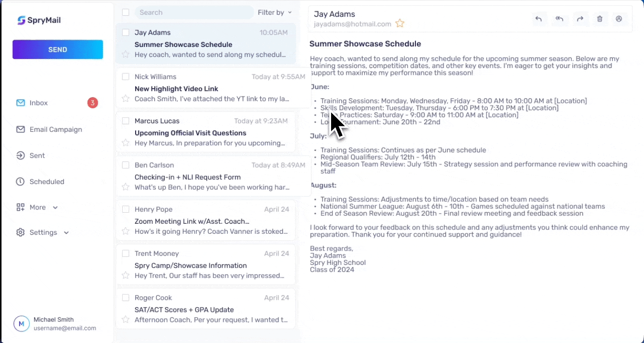Star the Upcoming Official Visit Questions email

[x=126, y=143]
